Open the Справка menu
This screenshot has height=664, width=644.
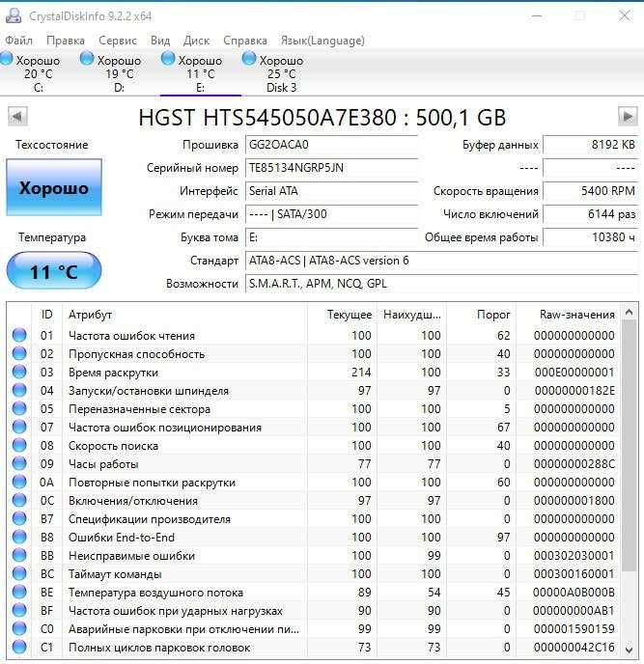pos(245,41)
